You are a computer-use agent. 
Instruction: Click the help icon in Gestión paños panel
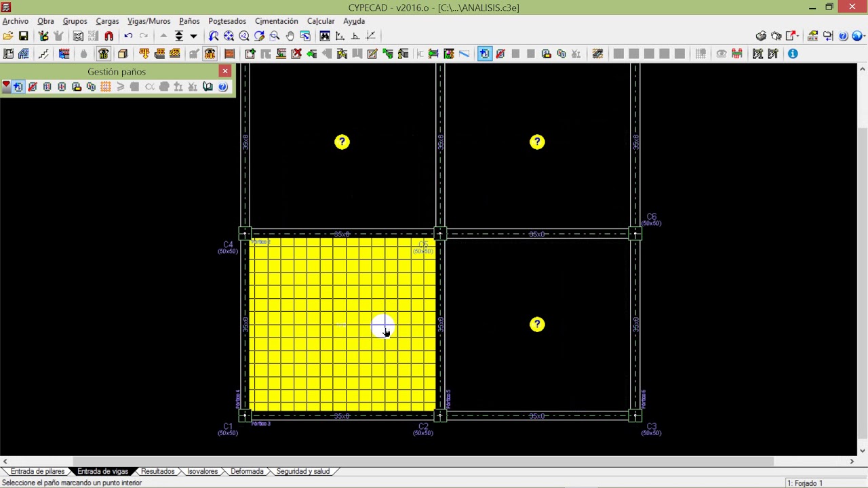tap(222, 87)
